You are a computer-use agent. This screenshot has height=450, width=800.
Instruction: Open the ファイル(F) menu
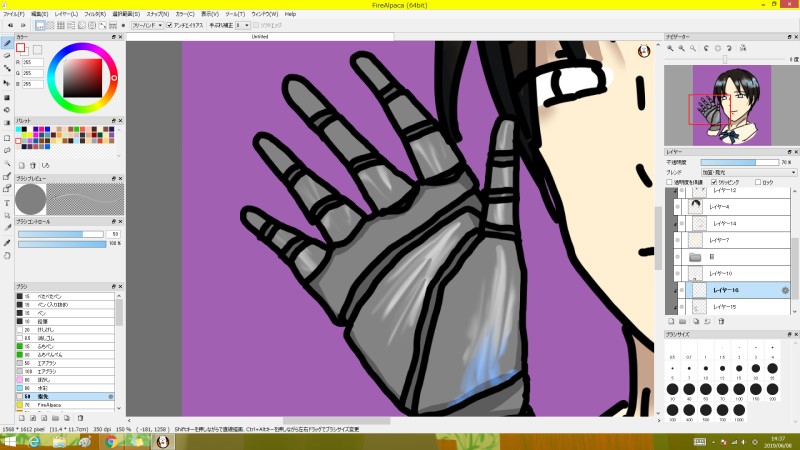tap(14, 14)
